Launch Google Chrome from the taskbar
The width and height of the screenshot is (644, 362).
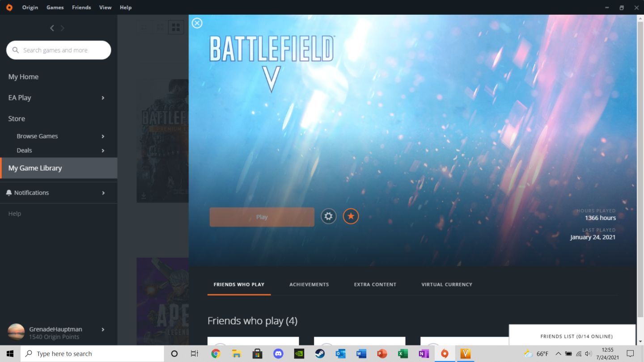pyautogui.click(x=216, y=354)
